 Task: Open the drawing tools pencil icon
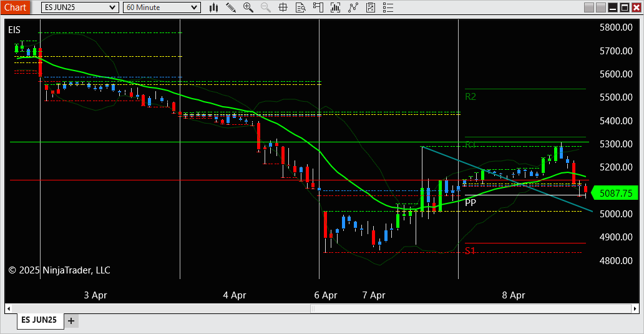tap(231, 7)
